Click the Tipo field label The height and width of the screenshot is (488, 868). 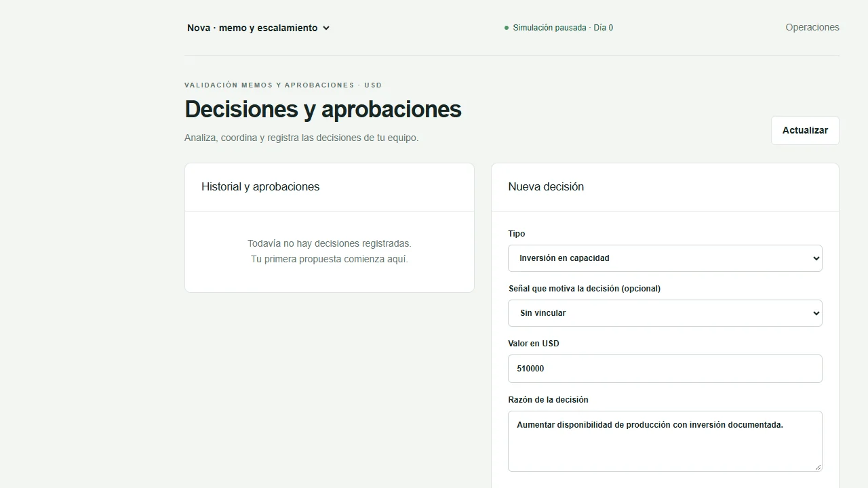(517, 234)
